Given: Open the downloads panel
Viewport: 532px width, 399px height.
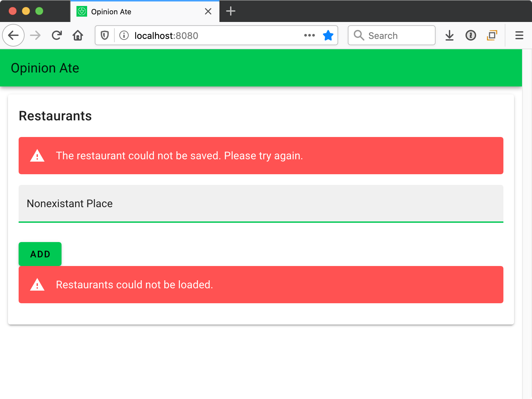Looking at the screenshot, I should click(x=450, y=35).
